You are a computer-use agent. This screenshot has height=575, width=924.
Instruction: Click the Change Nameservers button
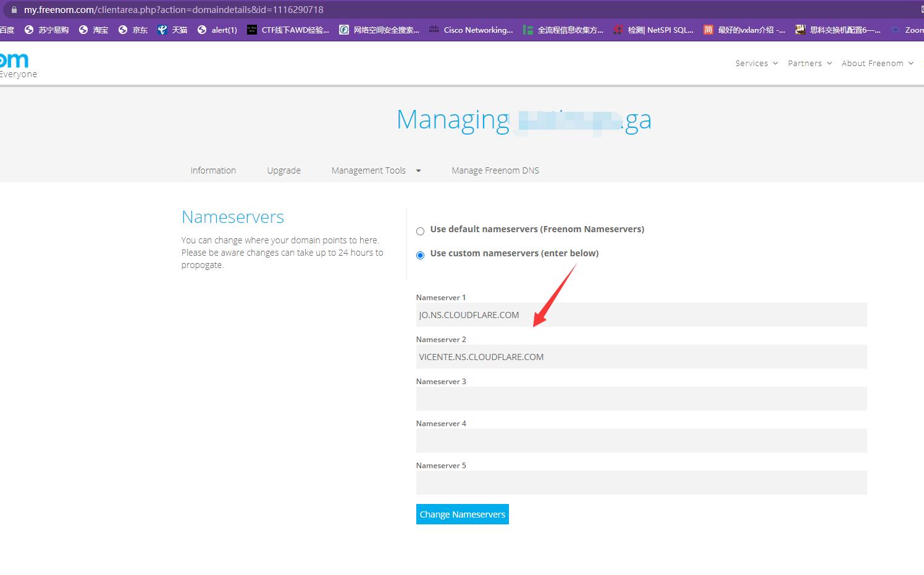463,514
